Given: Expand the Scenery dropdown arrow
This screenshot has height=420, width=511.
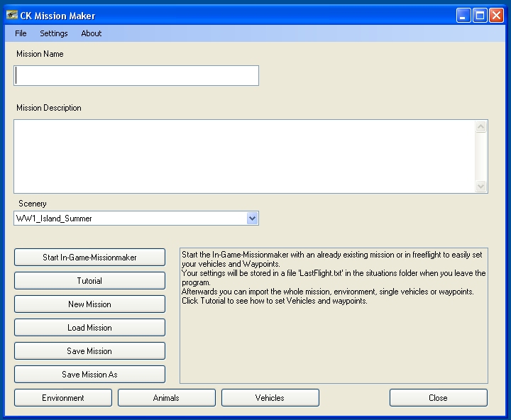Looking at the screenshot, I should pyautogui.click(x=252, y=219).
